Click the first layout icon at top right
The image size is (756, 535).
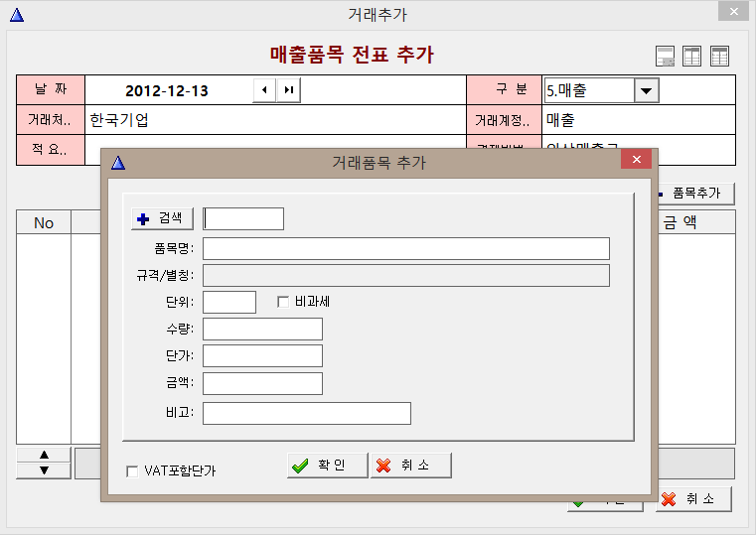click(666, 57)
